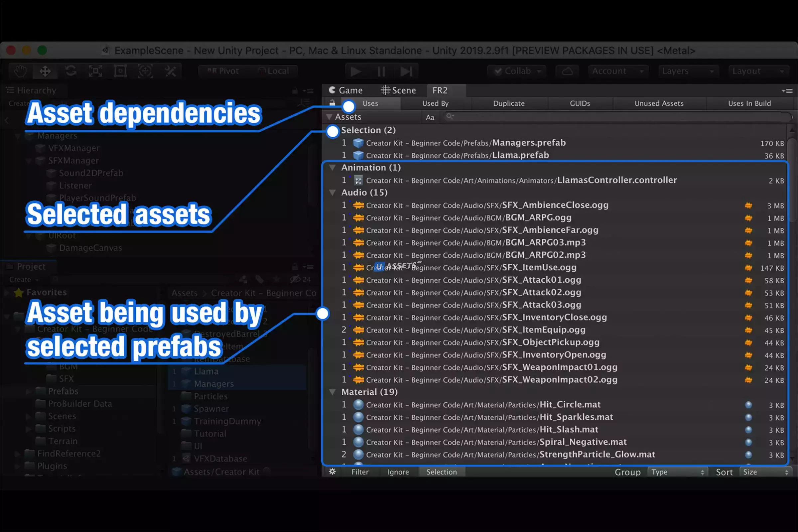Click the Filter button
The height and width of the screenshot is (532, 798).
[x=360, y=472]
